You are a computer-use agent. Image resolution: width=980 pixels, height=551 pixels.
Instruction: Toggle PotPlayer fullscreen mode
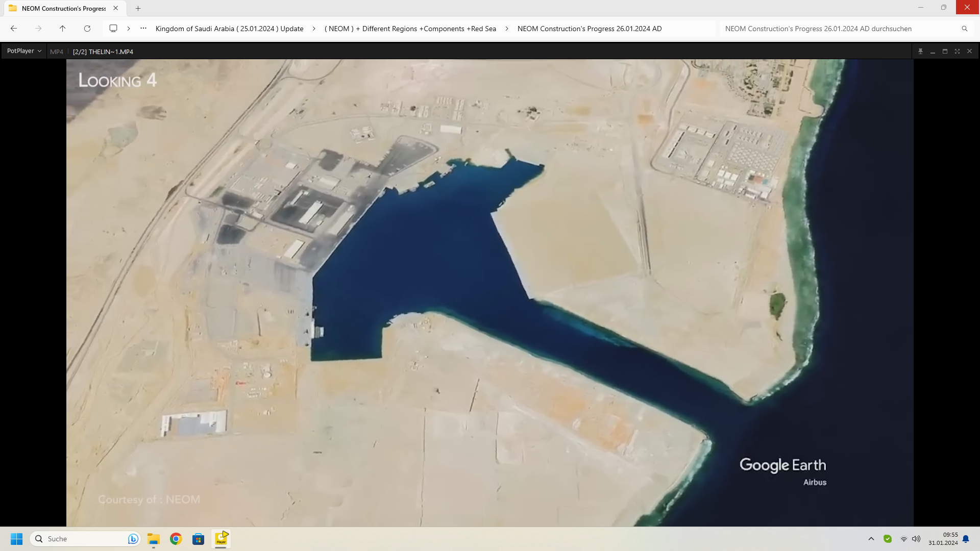[957, 52]
